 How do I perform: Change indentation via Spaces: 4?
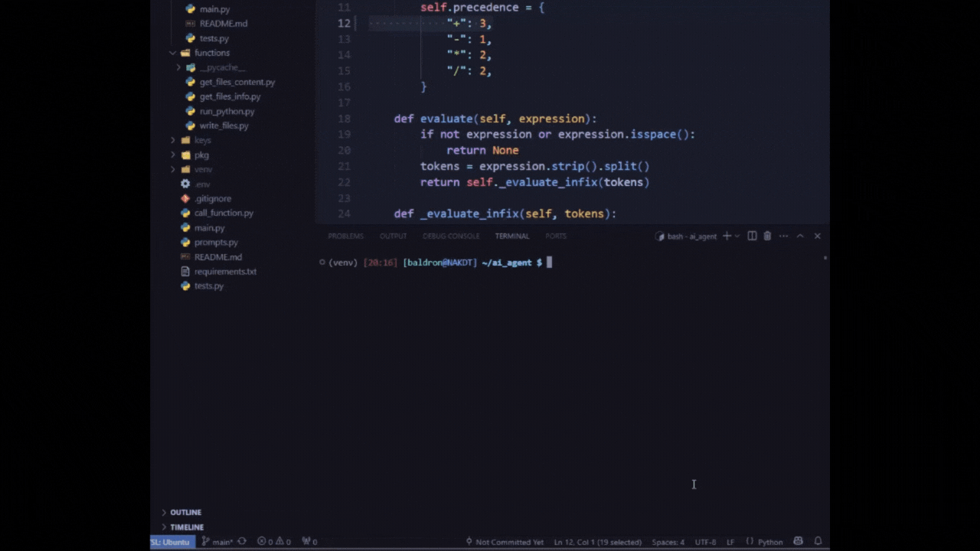[668, 542]
